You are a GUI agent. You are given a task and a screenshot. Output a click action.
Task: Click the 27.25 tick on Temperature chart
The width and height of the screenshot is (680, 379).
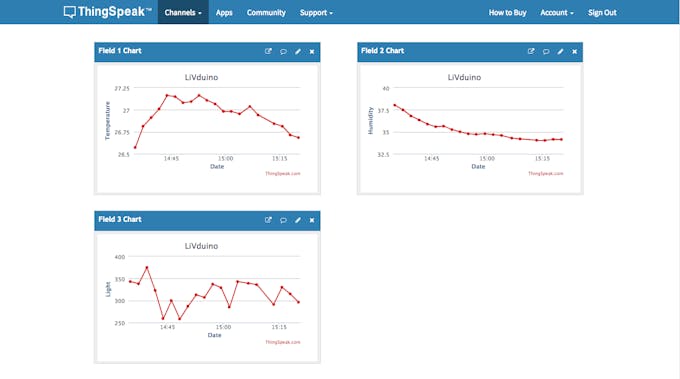coord(122,88)
